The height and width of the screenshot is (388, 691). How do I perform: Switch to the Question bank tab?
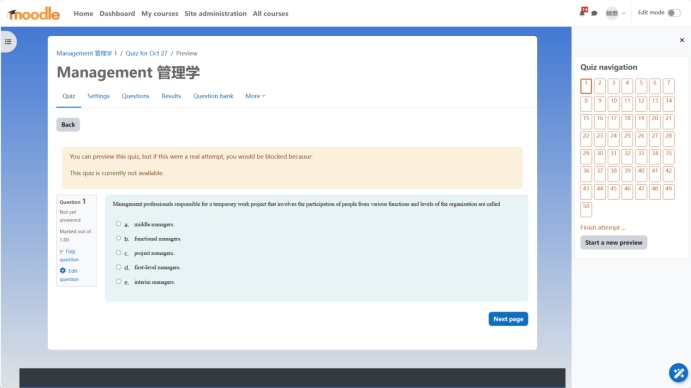click(x=213, y=96)
